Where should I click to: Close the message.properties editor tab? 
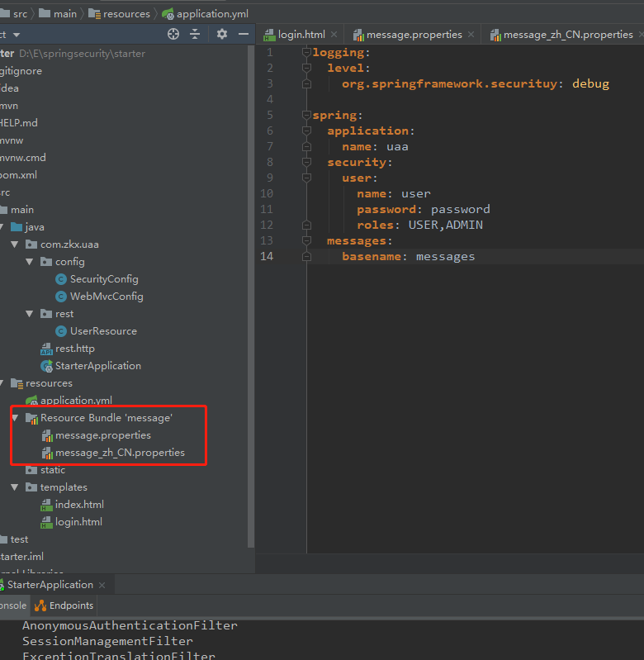[x=471, y=35]
